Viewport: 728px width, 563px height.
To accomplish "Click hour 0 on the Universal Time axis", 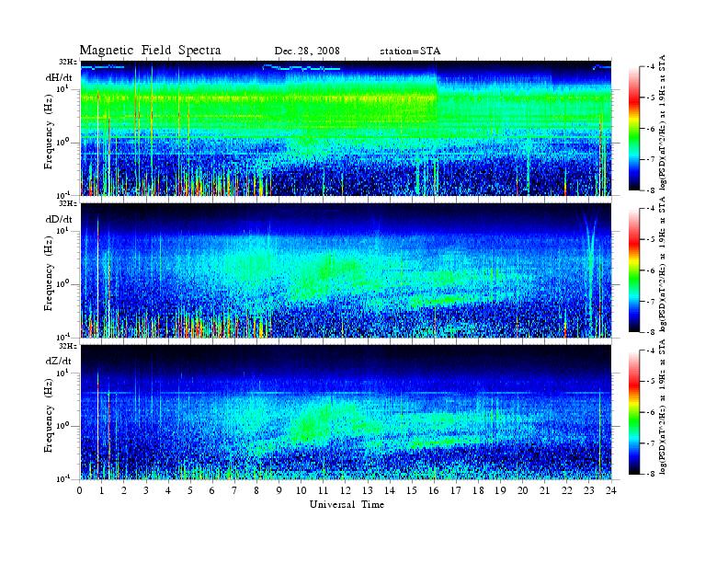I will pyautogui.click(x=80, y=490).
